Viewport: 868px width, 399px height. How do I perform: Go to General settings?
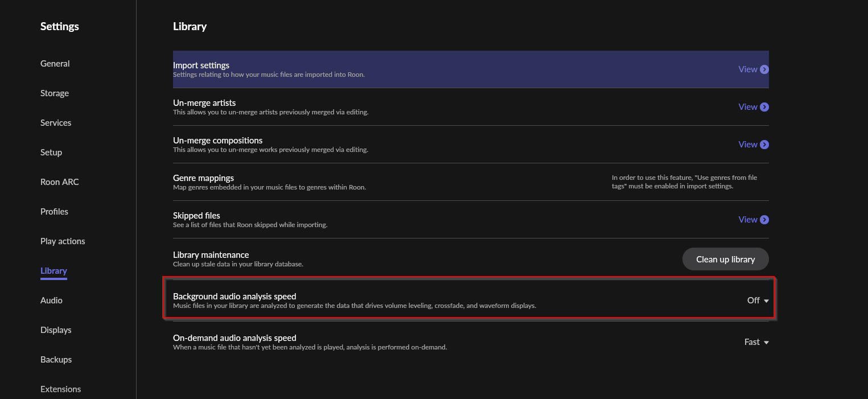point(55,64)
